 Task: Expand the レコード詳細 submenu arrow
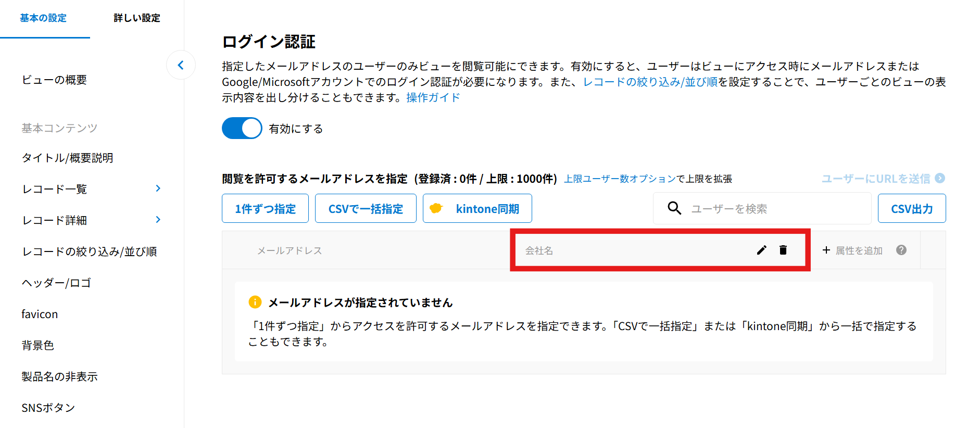(x=158, y=220)
